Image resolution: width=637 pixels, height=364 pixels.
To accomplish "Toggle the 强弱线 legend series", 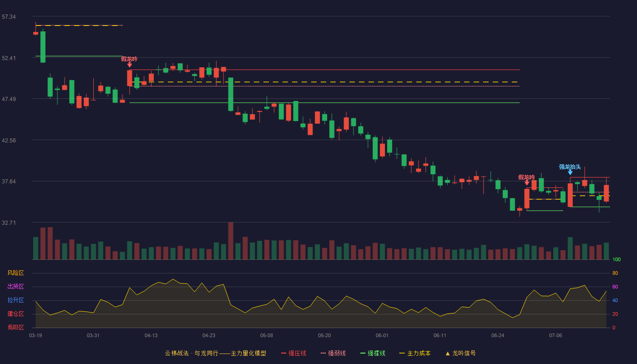I will [x=333, y=353].
